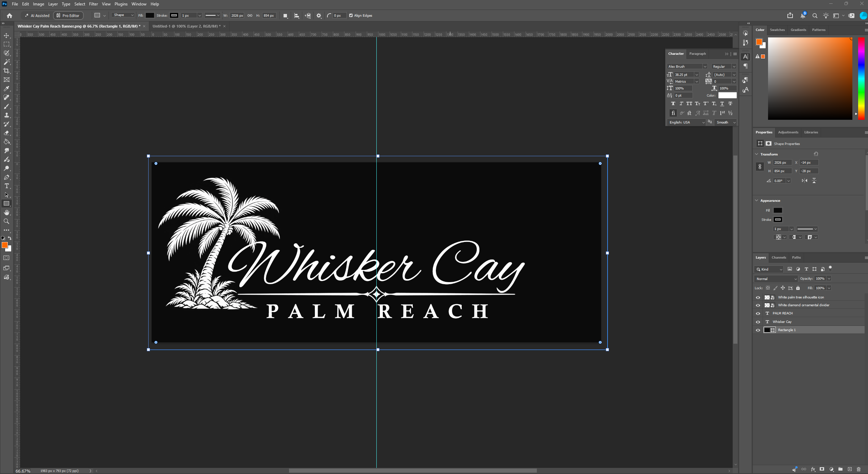Click the white text Color swatch in Character
Image resolution: width=868 pixels, height=474 pixels.
click(x=727, y=95)
